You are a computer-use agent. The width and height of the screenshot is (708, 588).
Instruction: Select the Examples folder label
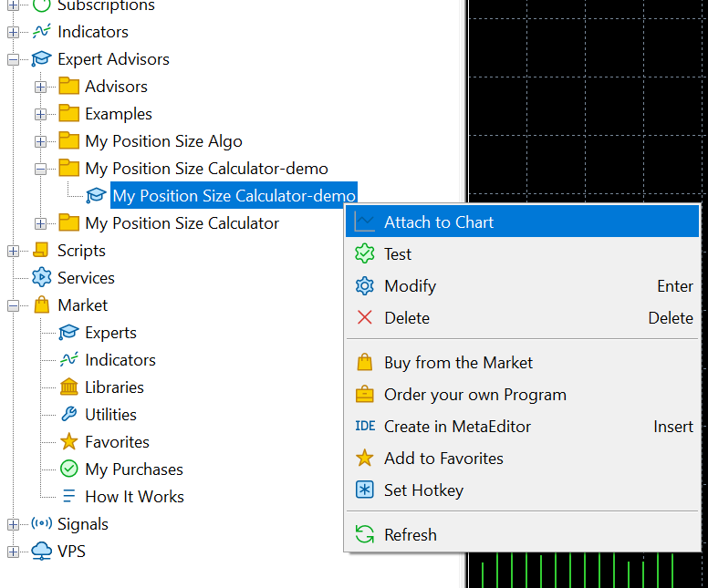119,114
